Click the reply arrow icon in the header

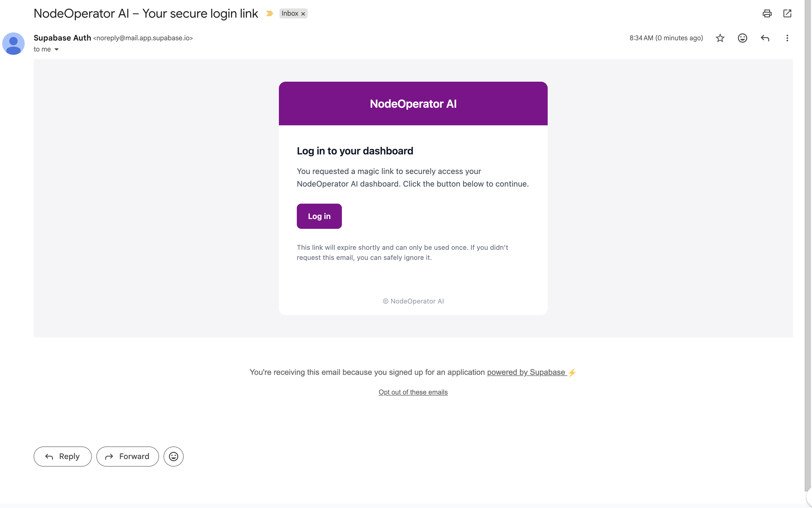point(765,38)
